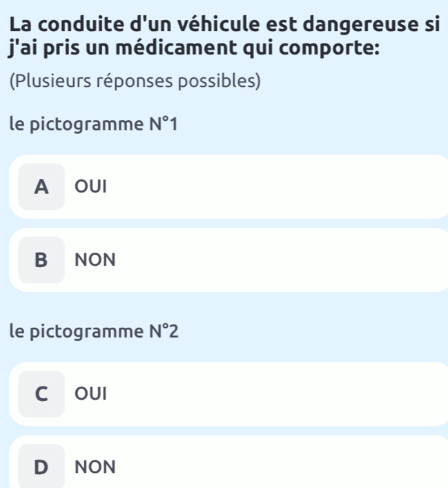This screenshot has width=448, height=488.
Task: Click the letter B badge
Action: point(41,260)
